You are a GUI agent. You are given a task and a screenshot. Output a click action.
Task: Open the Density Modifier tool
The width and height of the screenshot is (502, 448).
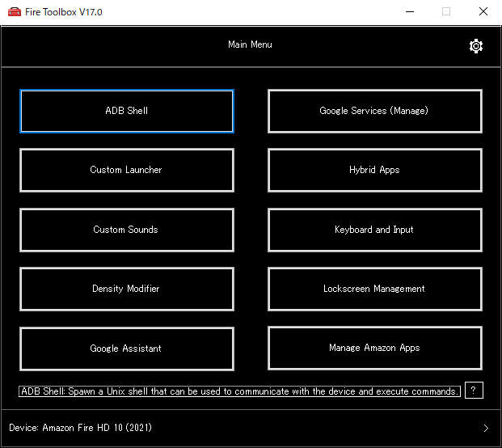[x=127, y=289]
